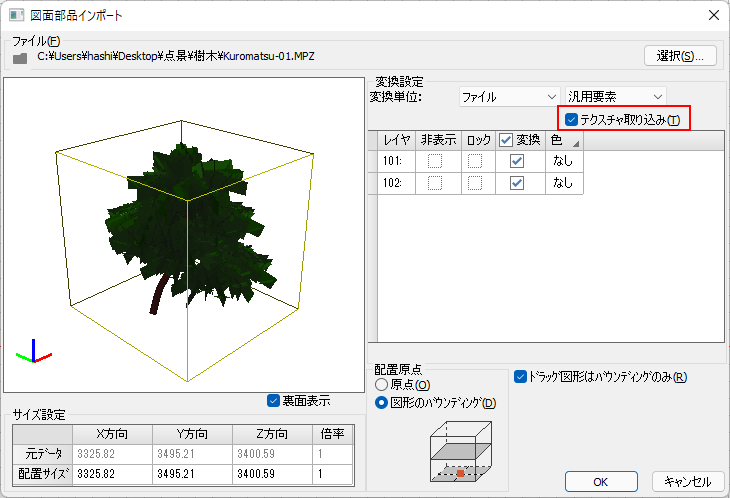Screen dimensions: 730x498
Task: Click the orange origin marker in the diagram
Action: point(460,473)
